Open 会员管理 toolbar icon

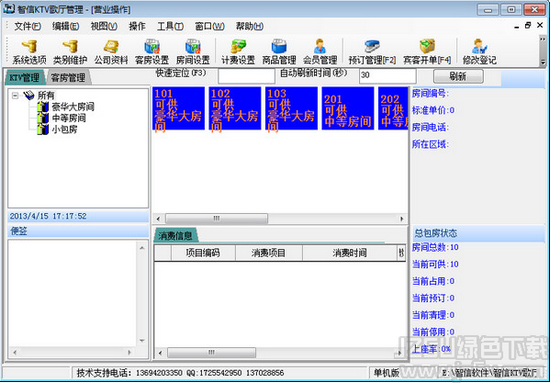point(320,52)
